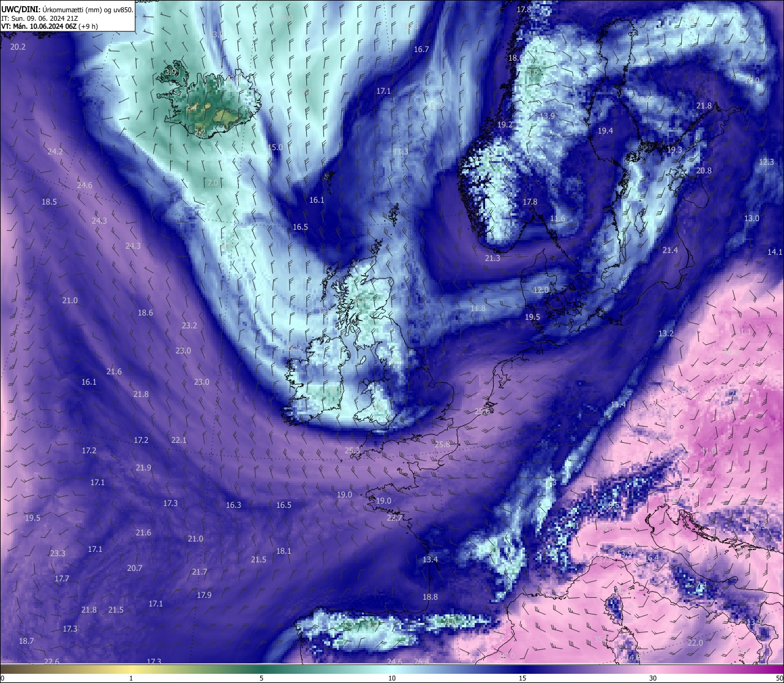Click the 13.4 value on the map
Screen dimensions: 784x683
[431, 559]
